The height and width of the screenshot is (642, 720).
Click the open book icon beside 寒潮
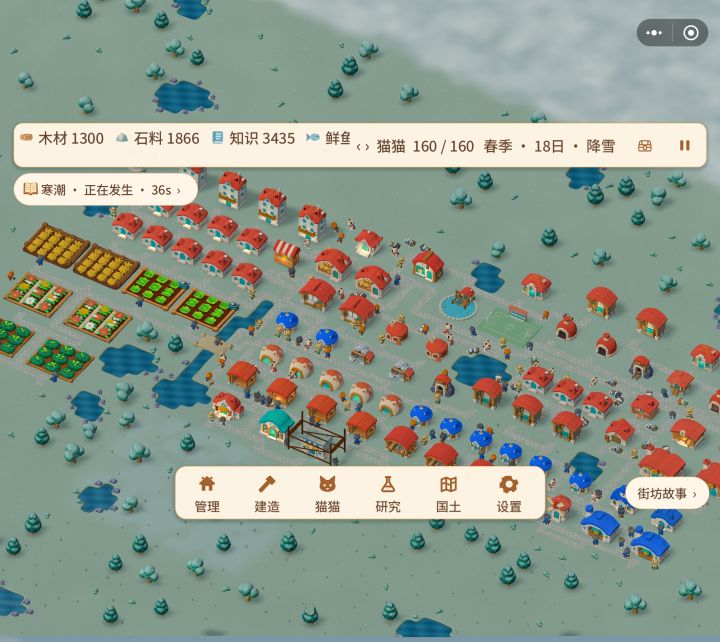pyautogui.click(x=30, y=189)
